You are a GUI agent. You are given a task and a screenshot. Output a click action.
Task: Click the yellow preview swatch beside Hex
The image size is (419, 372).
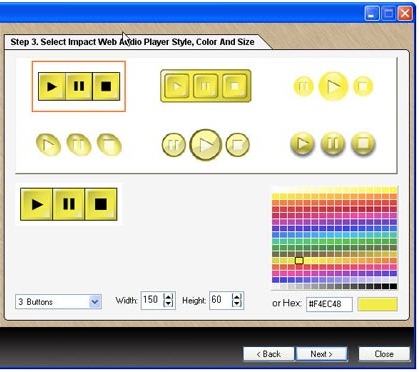[x=377, y=304]
